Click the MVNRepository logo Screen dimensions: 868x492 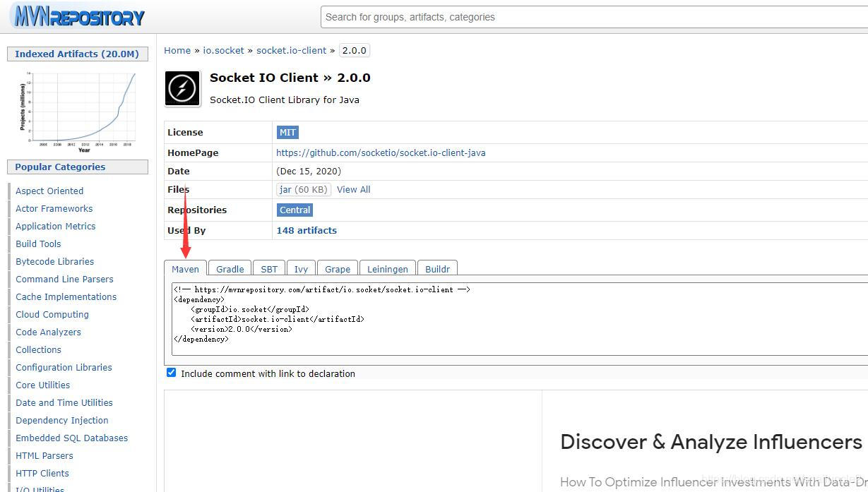pyautogui.click(x=78, y=16)
